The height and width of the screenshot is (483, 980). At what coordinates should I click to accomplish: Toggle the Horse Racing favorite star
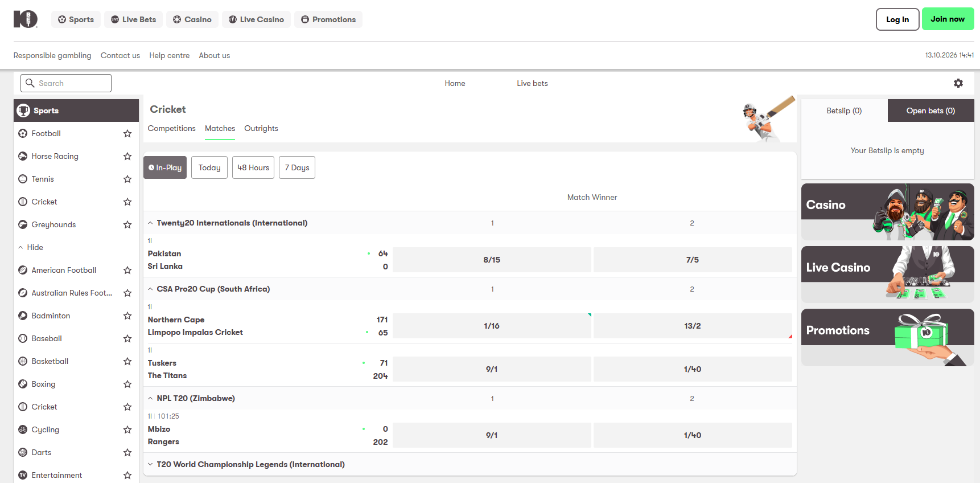[127, 156]
